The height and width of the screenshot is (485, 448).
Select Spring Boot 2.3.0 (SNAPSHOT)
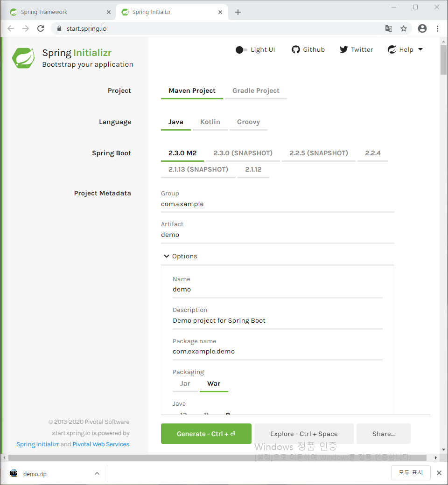243,153
